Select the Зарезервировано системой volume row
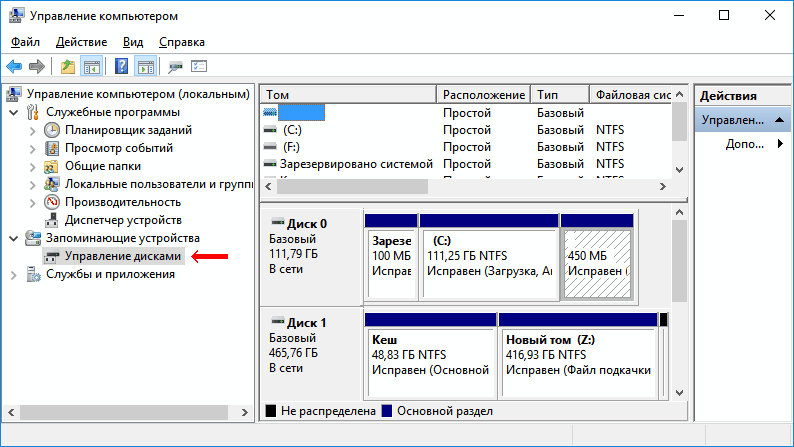The width and height of the screenshot is (794, 447). (465, 164)
